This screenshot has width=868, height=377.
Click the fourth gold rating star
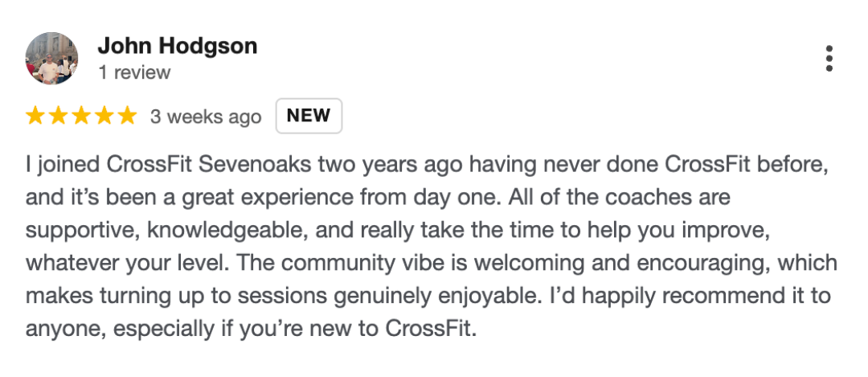(104, 116)
